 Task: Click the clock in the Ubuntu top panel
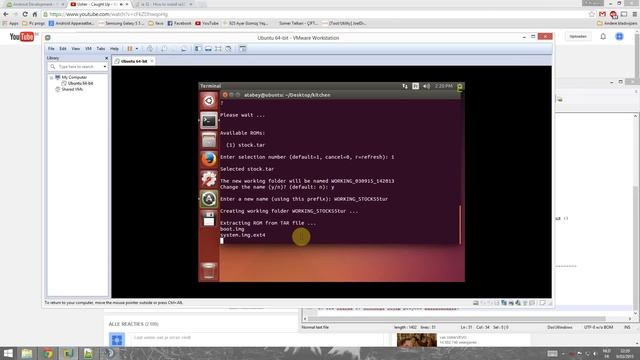click(x=443, y=86)
